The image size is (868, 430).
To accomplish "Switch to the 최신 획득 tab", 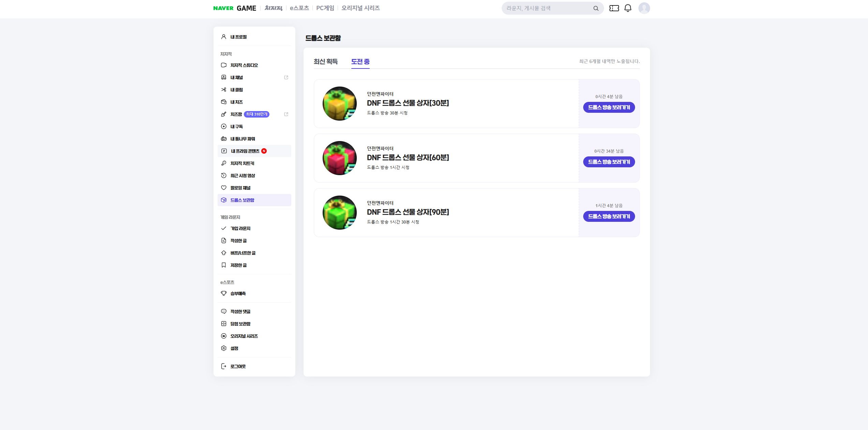I will tap(325, 61).
